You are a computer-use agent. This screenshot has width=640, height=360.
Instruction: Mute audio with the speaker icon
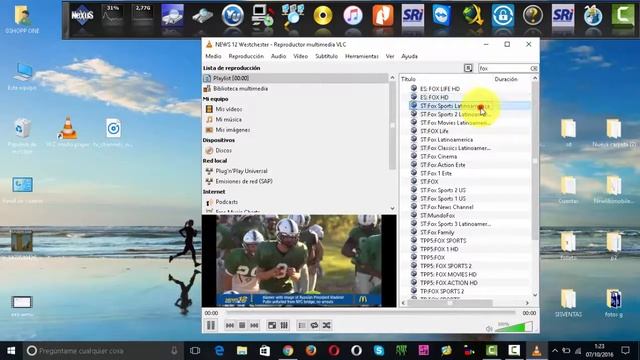(489, 328)
